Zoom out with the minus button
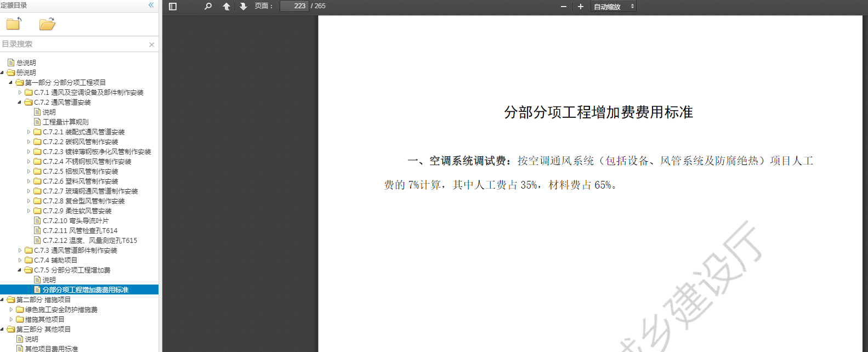868x352 pixels. [563, 7]
